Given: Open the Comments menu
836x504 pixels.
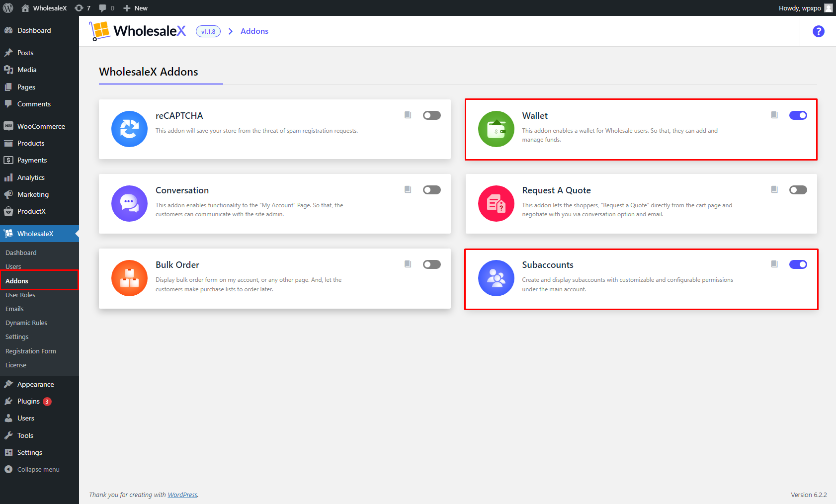Looking at the screenshot, I should tap(39, 104).
